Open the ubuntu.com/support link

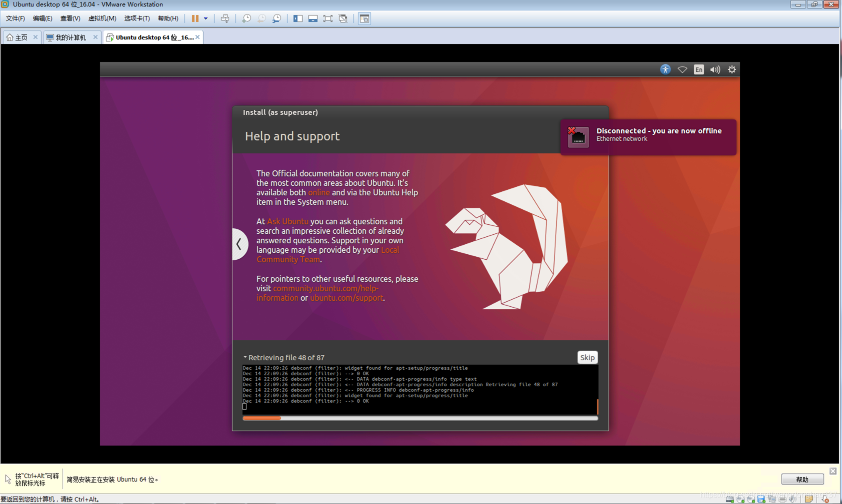[346, 298]
